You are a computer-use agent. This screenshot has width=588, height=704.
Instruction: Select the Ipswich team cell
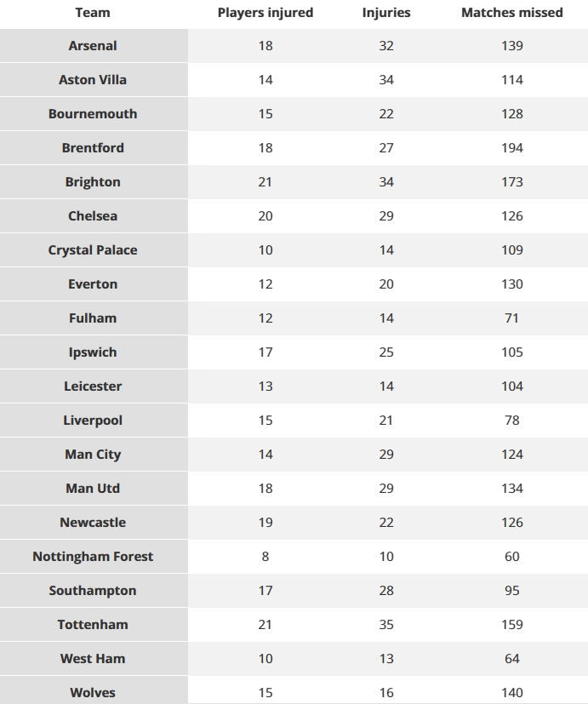(x=94, y=352)
